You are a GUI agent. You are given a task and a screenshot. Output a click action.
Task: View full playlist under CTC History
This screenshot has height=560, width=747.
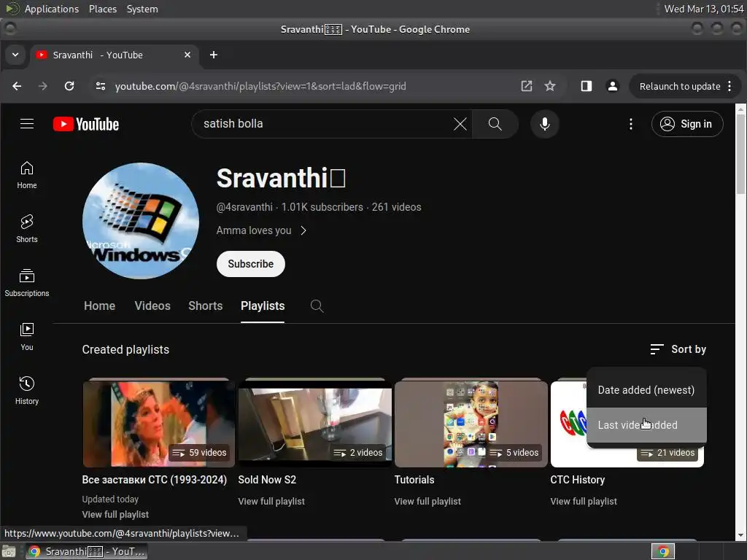pyautogui.click(x=584, y=501)
